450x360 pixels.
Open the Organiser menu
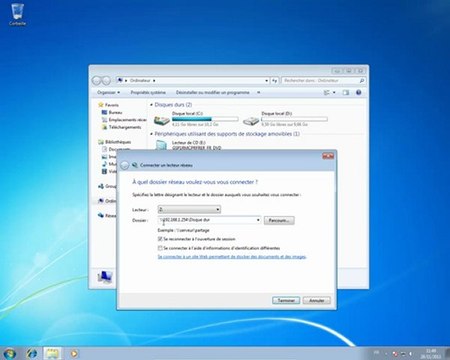108,92
